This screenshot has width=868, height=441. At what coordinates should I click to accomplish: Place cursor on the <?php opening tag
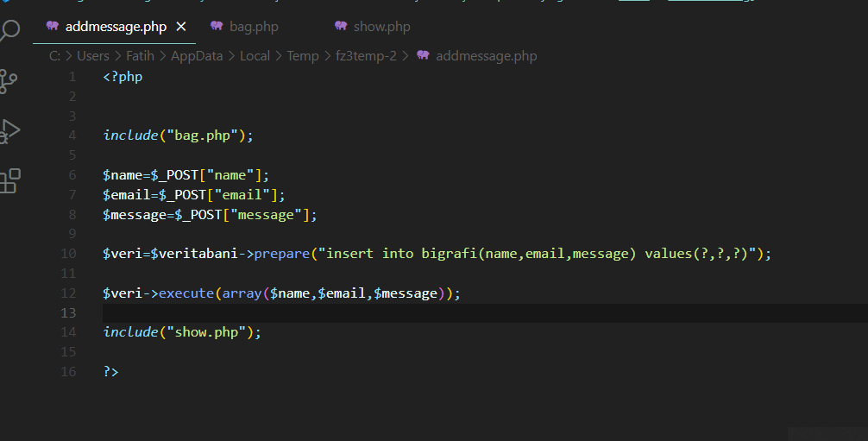pos(123,77)
